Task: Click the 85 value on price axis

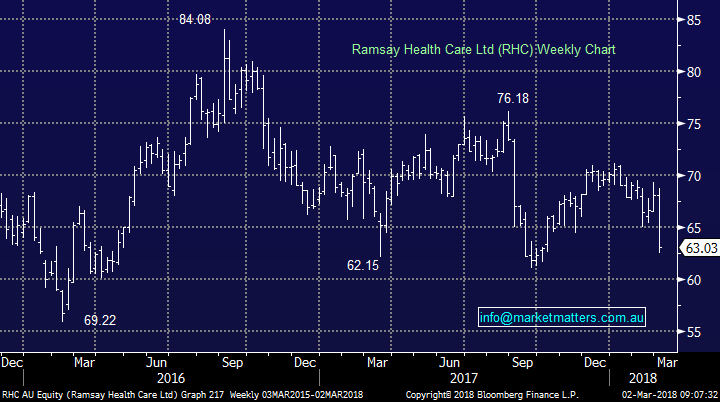Action: [694, 20]
